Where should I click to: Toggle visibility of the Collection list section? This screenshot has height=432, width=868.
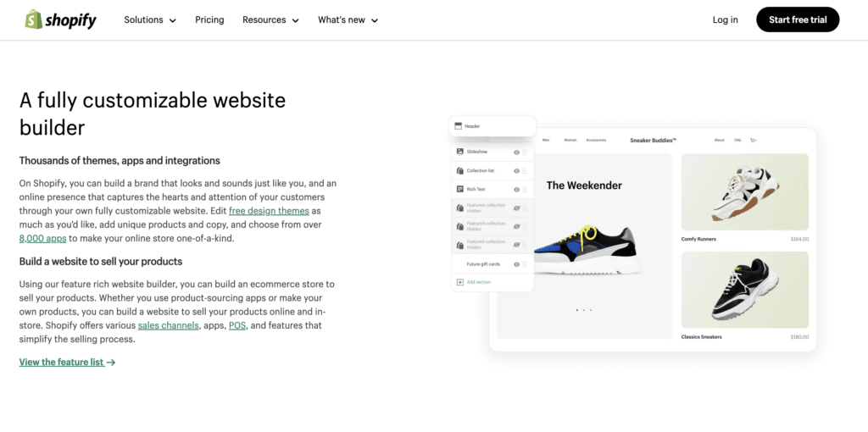tap(516, 171)
